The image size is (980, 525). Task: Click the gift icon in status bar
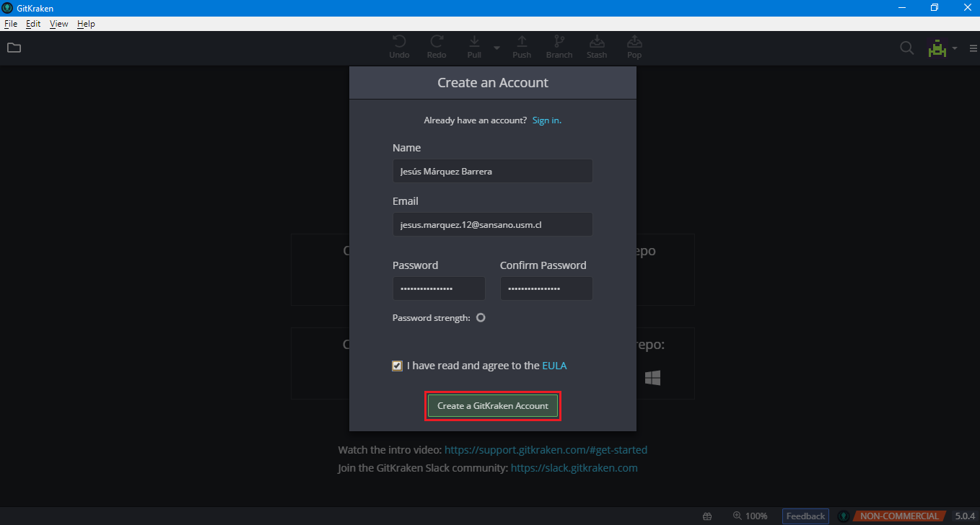707,516
